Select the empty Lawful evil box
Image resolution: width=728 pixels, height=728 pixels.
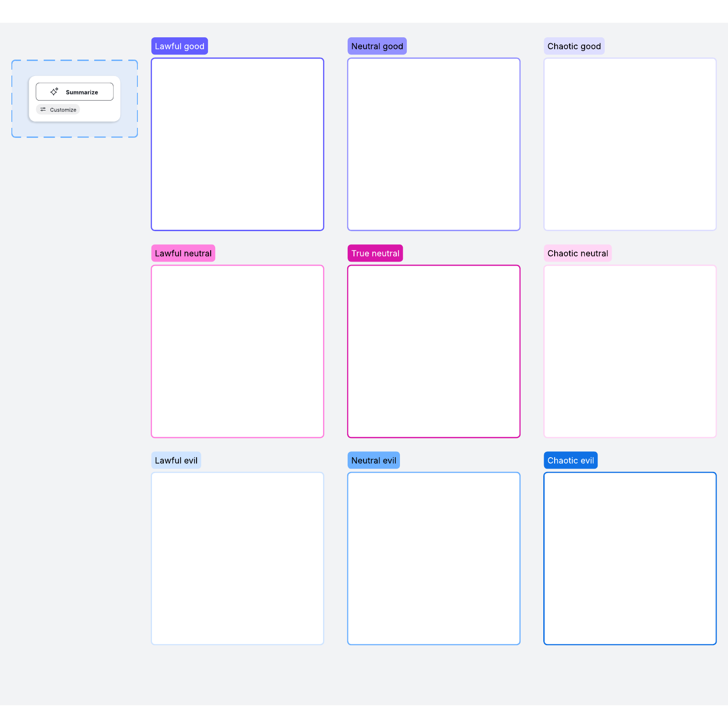tap(238, 558)
